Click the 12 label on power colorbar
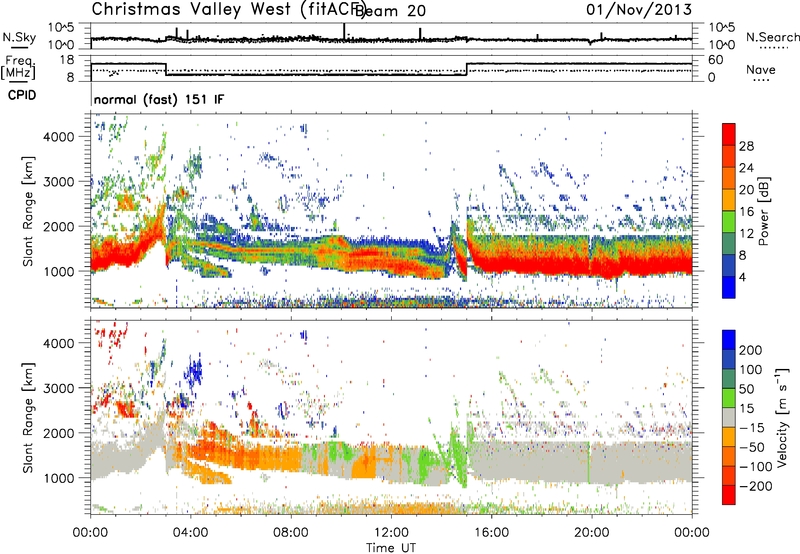Viewport: 800px width, 554px height. coord(746,234)
